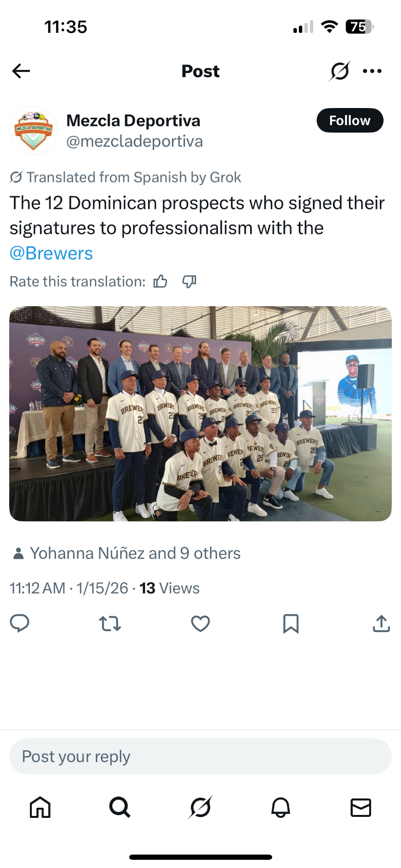The height and width of the screenshot is (868, 401).
Task: Open Grok tab in bottom bar
Action: 200,807
